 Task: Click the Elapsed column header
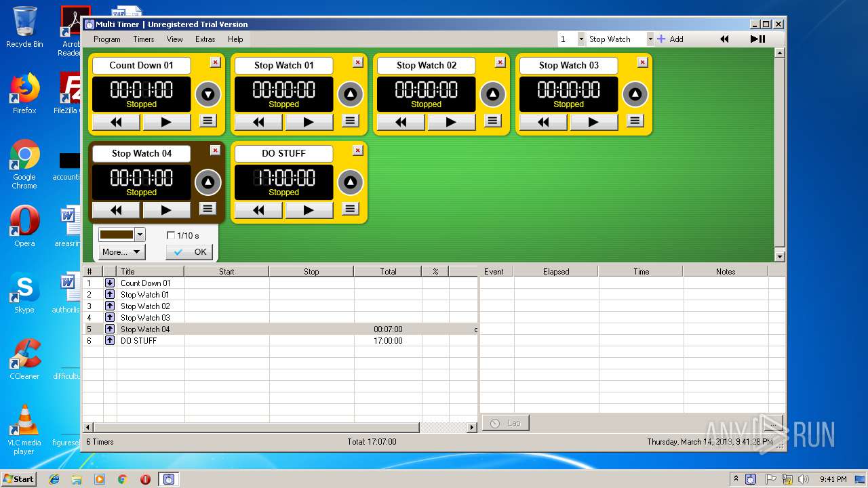point(556,271)
